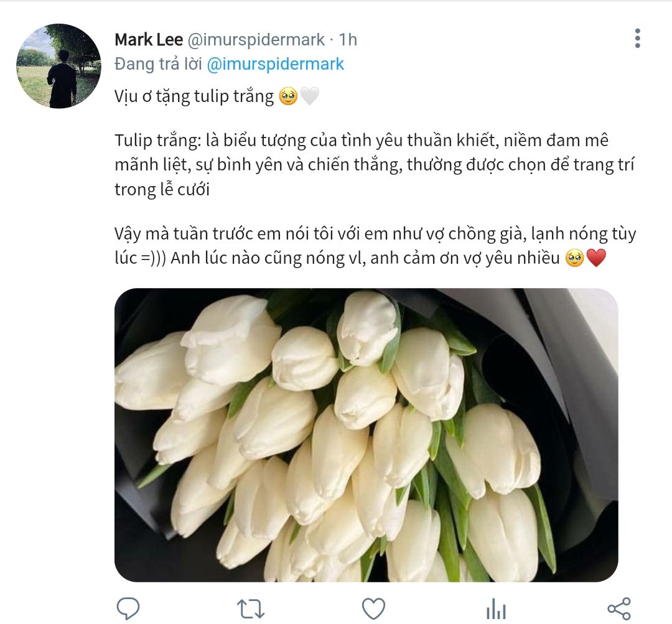
Task: Open the tweet via the 1h timestamp
Action: [348, 40]
